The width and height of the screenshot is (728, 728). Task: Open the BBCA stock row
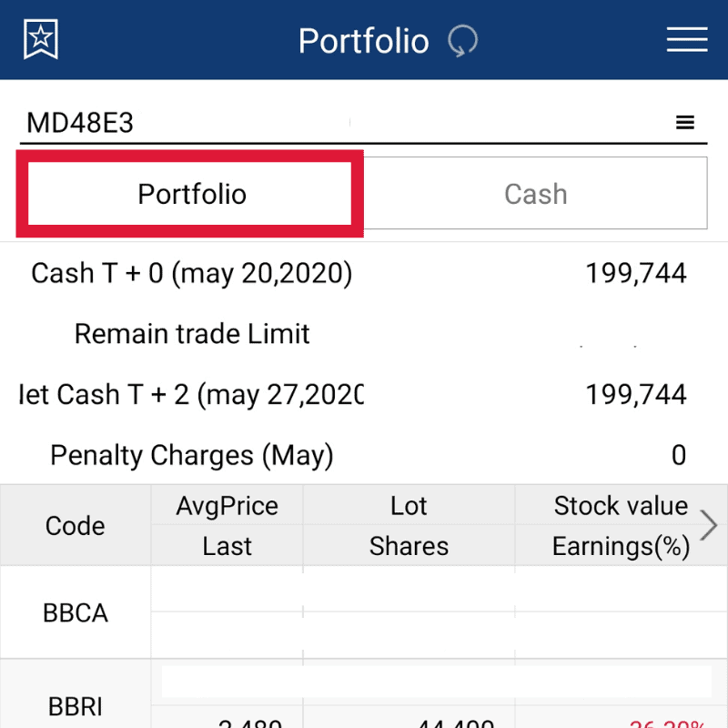[x=76, y=612]
